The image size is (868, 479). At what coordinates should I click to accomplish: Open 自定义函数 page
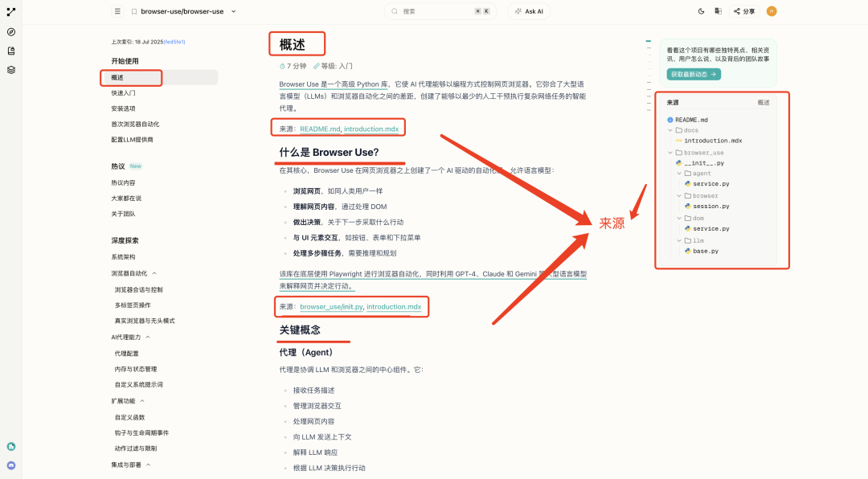129,418
